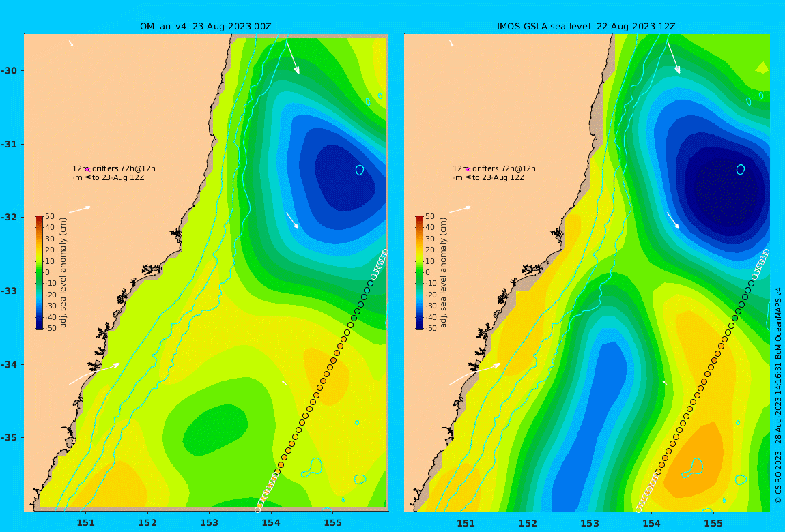Click the red-end 50 colorbar label in the IMOS GSLA map
Viewport: 785px width, 532px height.
pos(430,216)
